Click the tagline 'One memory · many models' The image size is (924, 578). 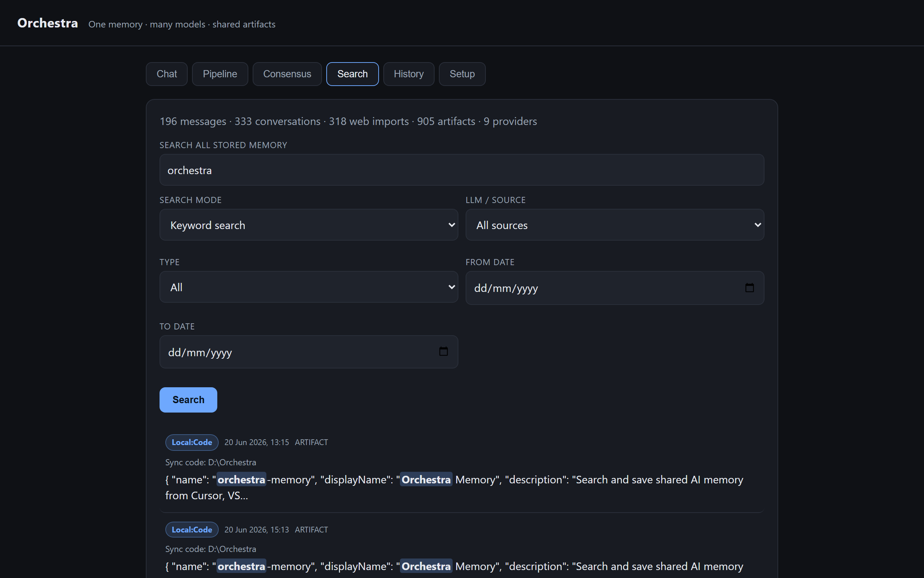pyautogui.click(x=182, y=25)
